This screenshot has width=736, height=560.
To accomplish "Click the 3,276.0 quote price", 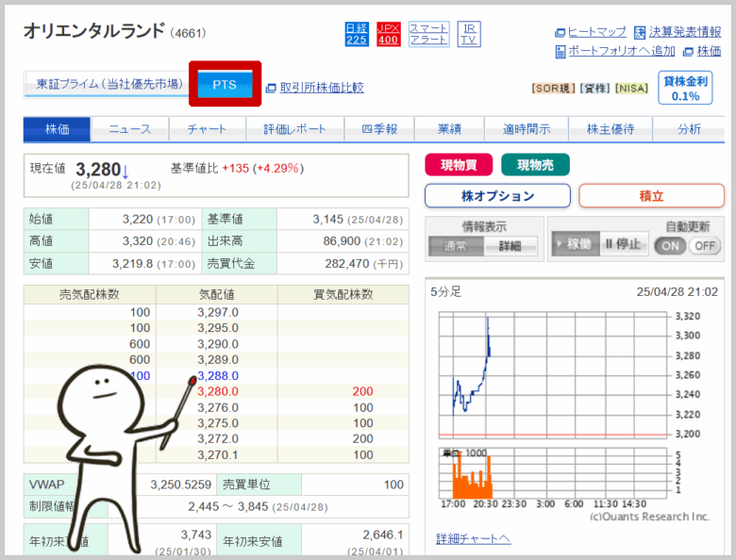I will point(218,407).
